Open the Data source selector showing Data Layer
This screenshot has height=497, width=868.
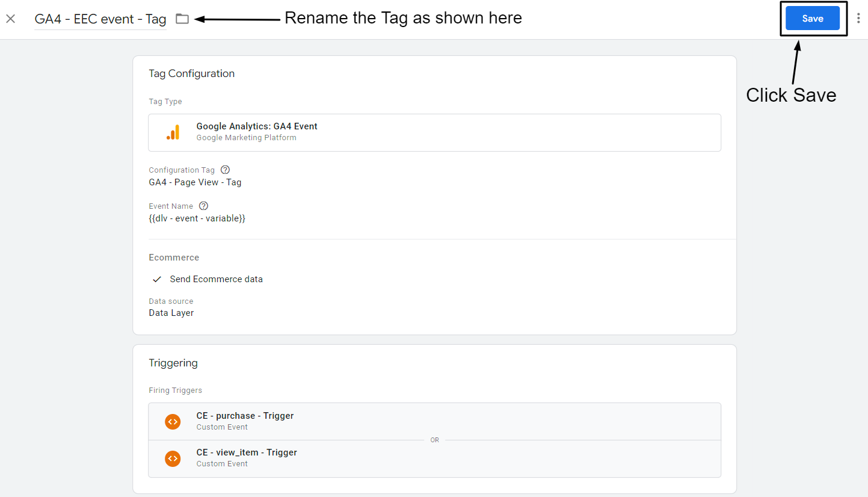171,312
